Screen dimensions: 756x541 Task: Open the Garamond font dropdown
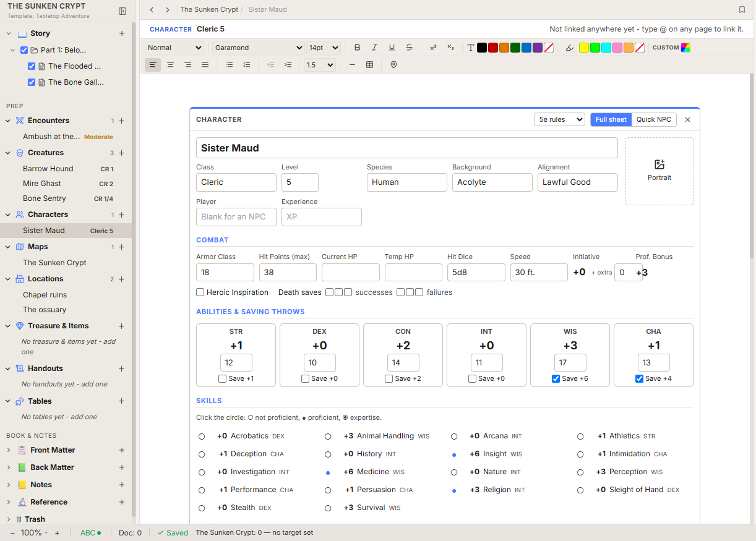[x=258, y=48]
